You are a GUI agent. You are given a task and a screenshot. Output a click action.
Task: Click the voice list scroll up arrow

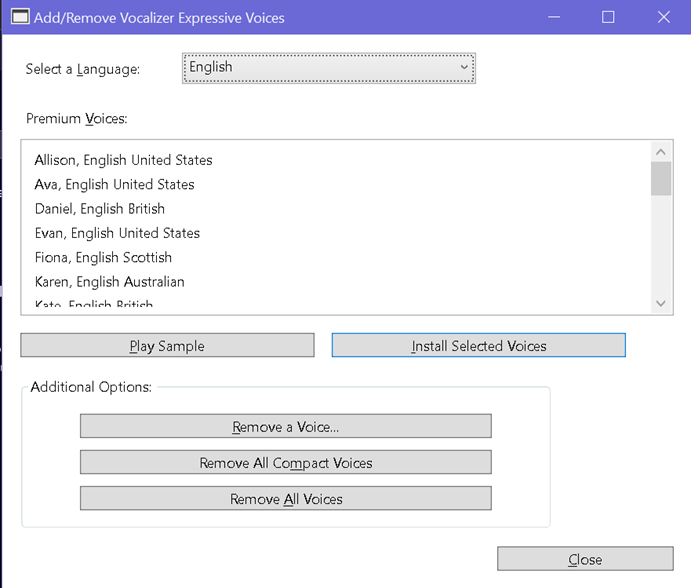pos(661,152)
